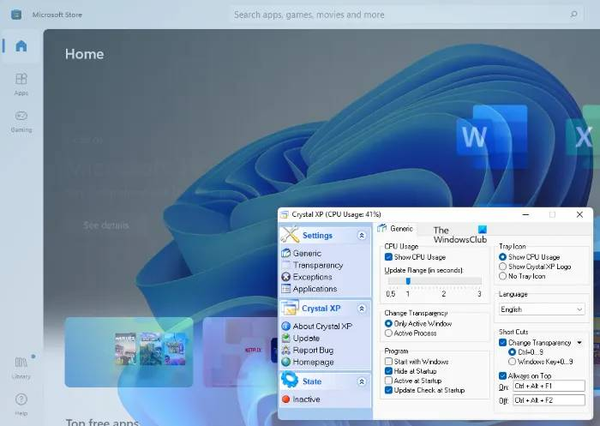Screen dimensions: 600x426
Task: Open Apps section in Microsoft Store
Action: point(21,84)
